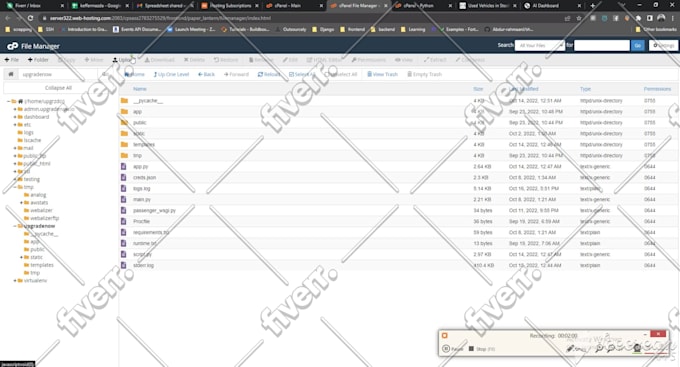The image size is (680, 367).
Task: Expand the etc tree folder
Action: [15, 125]
